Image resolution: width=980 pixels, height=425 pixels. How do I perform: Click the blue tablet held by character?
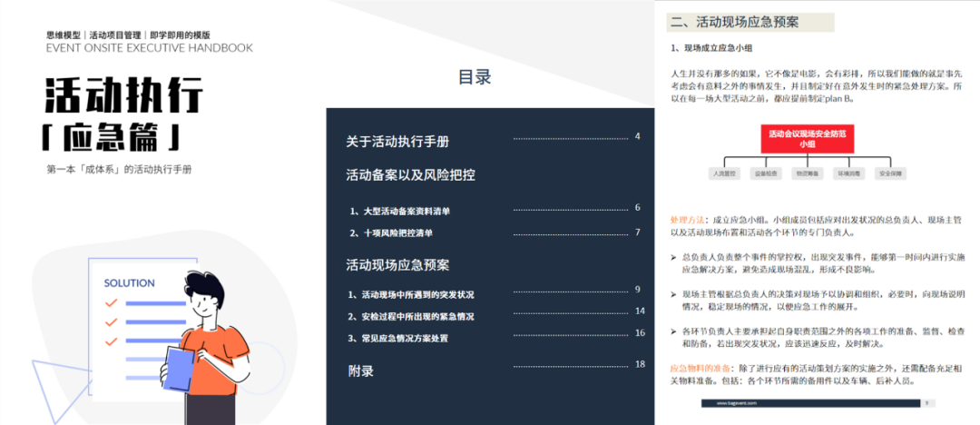pyautogui.click(x=180, y=370)
